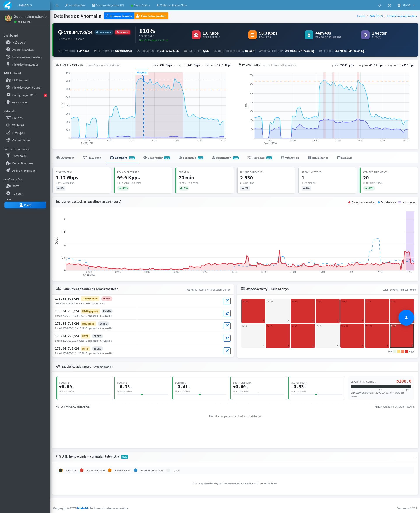This screenshot has width=420, height=513.
Task: Open Grupos BGP sidebar item
Action: tap(25, 102)
